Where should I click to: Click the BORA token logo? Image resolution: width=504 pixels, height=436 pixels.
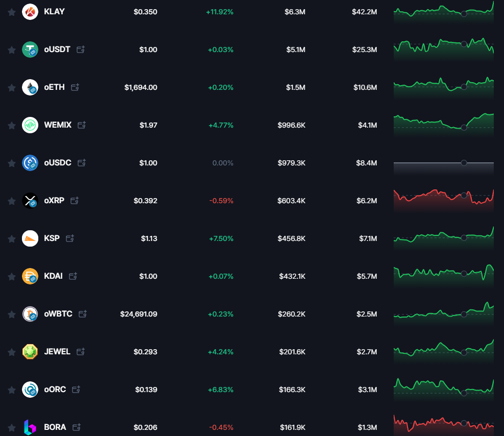(x=30, y=427)
